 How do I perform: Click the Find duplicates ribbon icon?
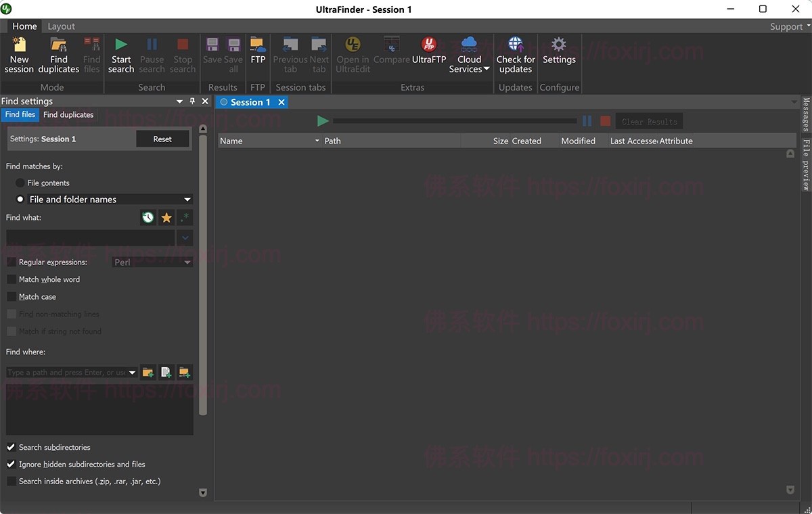click(x=58, y=53)
